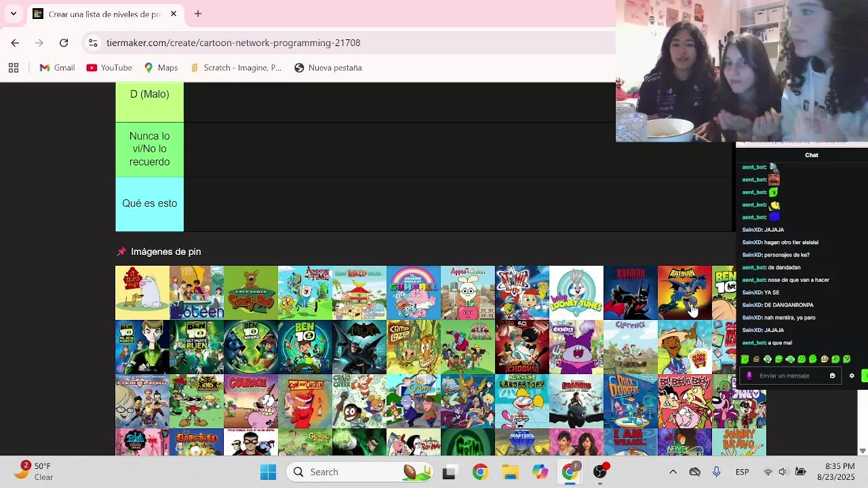
Task: Pick the Duck Dodgers thumbnail
Action: pyautogui.click(x=631, y=401)
